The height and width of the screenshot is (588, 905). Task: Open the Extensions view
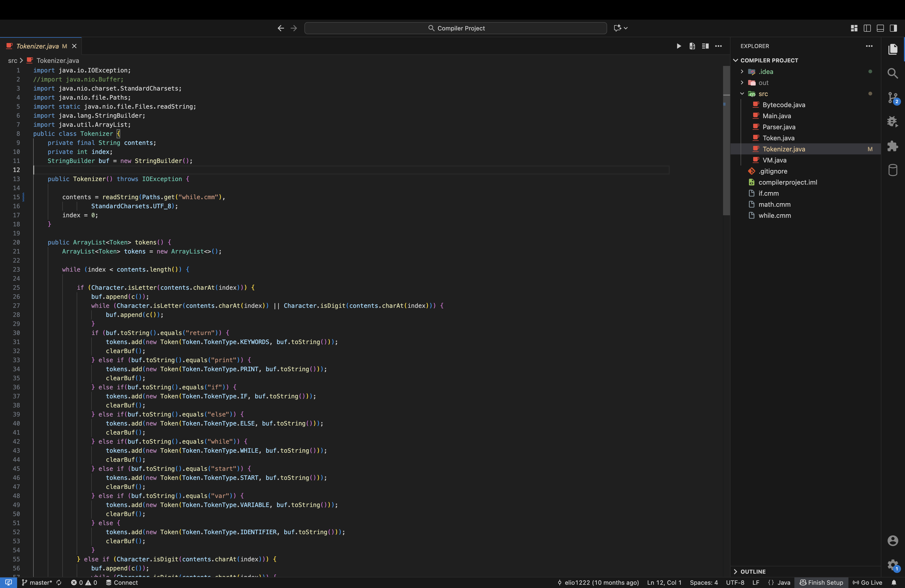pos(892,146)
